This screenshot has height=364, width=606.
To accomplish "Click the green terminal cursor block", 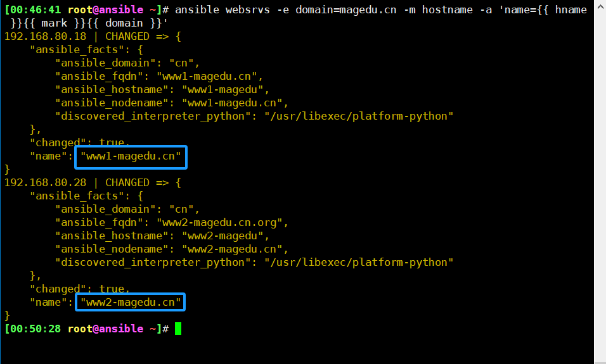I will [178, 329].
